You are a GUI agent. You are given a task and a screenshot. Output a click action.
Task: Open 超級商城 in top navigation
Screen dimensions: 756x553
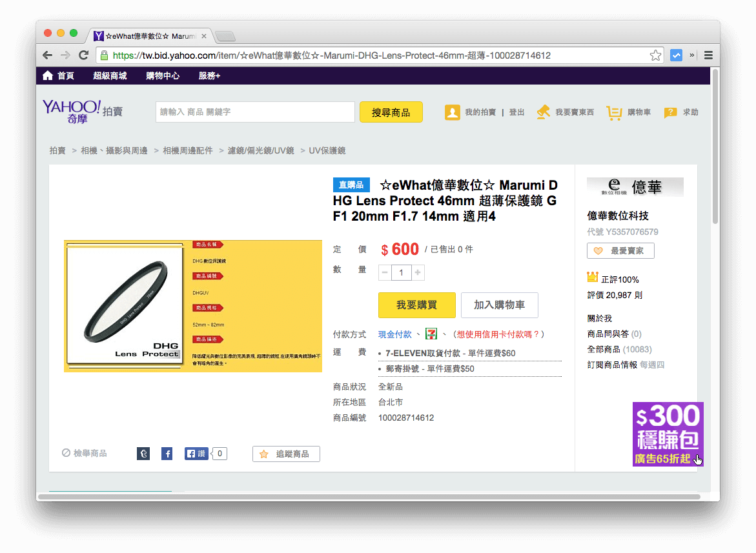pyautogui.click(x=110, y=76)
